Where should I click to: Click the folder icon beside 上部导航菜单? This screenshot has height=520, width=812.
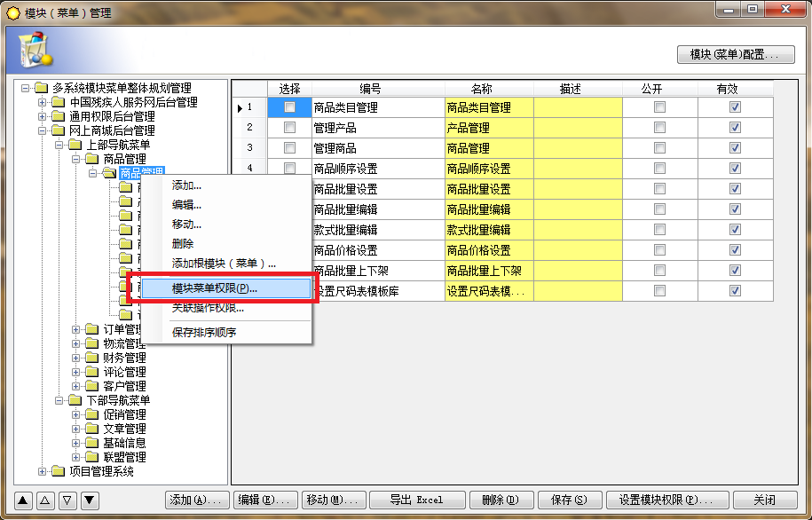(x=75, y=145)
